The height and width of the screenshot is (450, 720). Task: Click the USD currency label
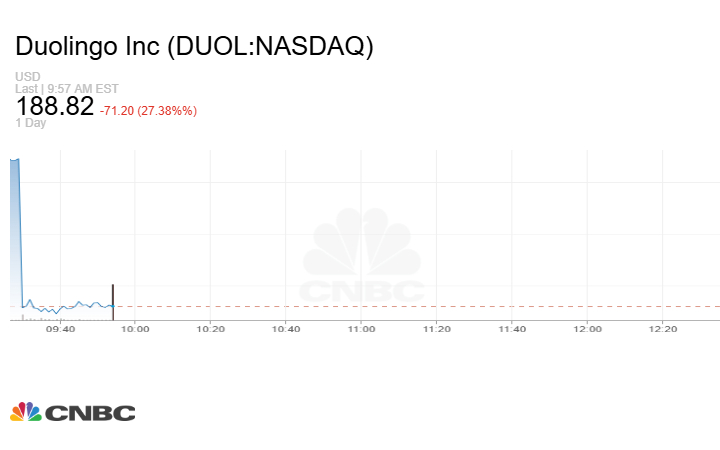pos(27,77)
